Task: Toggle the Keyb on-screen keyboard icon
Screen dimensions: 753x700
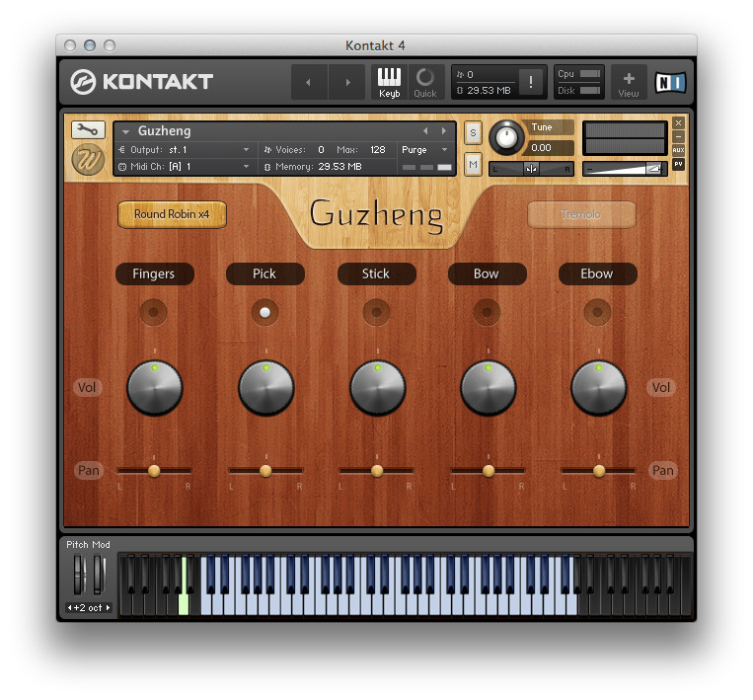Action: 389,81
